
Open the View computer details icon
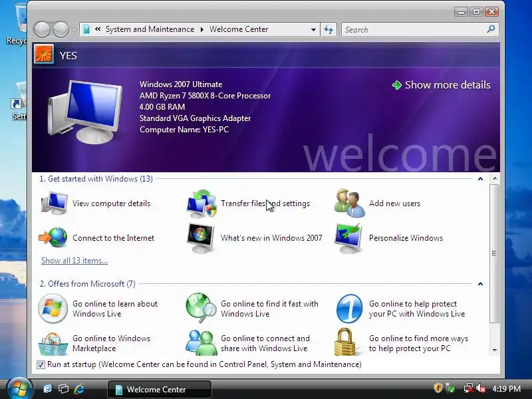pyautogui.click(x=54, y=203)
